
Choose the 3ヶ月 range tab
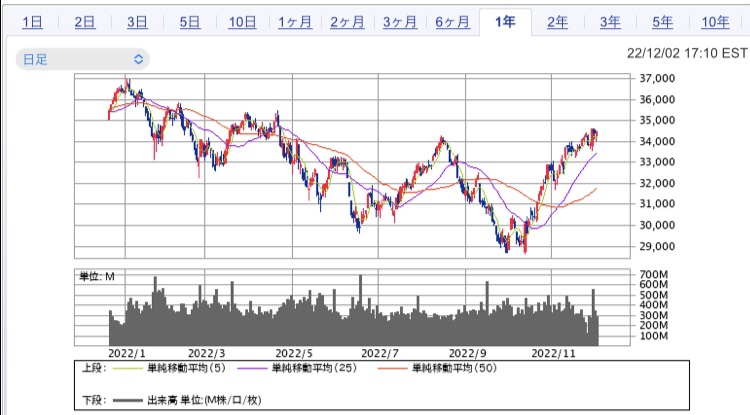coord(400,22)
